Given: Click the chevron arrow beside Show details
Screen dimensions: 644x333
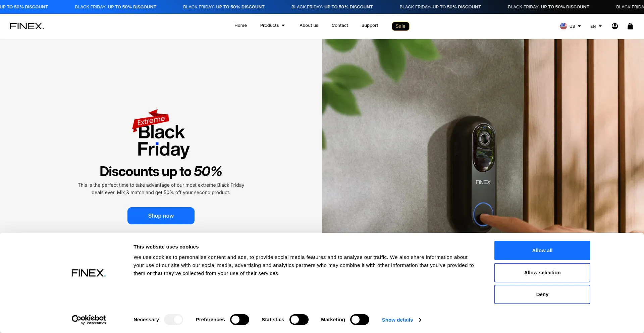Looking at the screenshot, I should click(420, 320).
